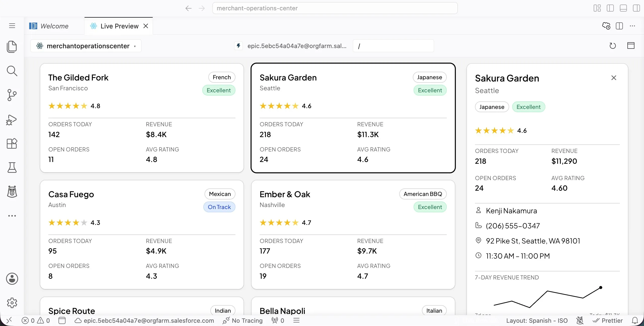The width and height of the screenshot is (644, 326).
Task: Open the Accounts profile icon
Action: 12,279
